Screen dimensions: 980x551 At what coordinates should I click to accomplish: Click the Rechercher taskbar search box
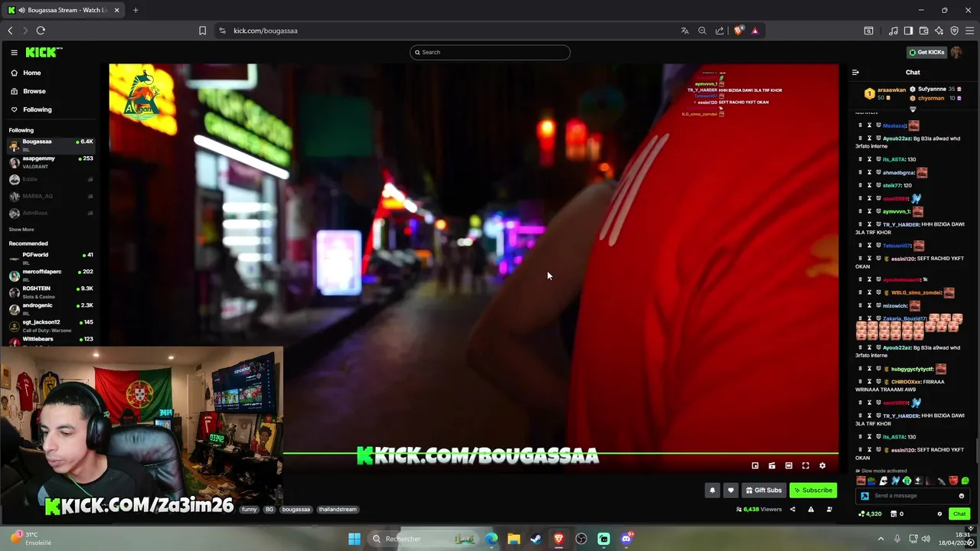pyautogui.click(x=424, y=539)
